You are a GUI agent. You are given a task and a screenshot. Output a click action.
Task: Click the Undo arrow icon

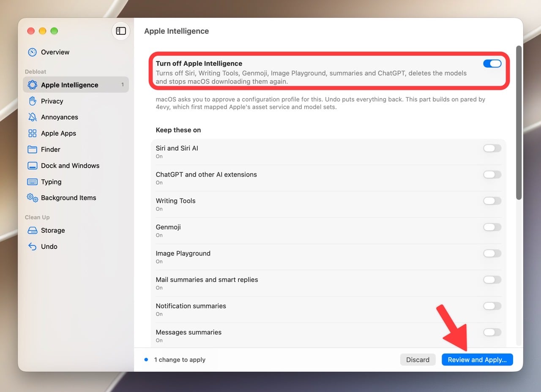(32, 247)
